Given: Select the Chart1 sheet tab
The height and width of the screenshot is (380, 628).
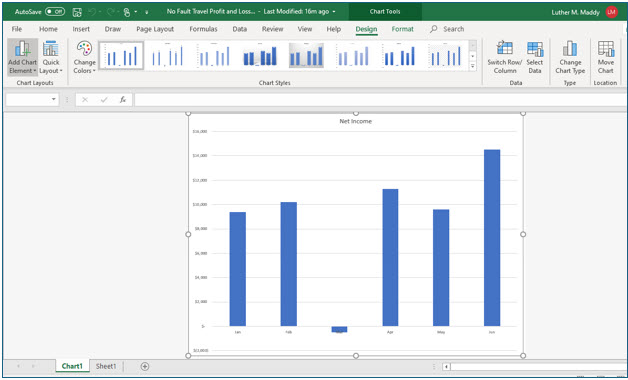Looking at the screenshot, I should pyautogui.click(x=72, y=366).
